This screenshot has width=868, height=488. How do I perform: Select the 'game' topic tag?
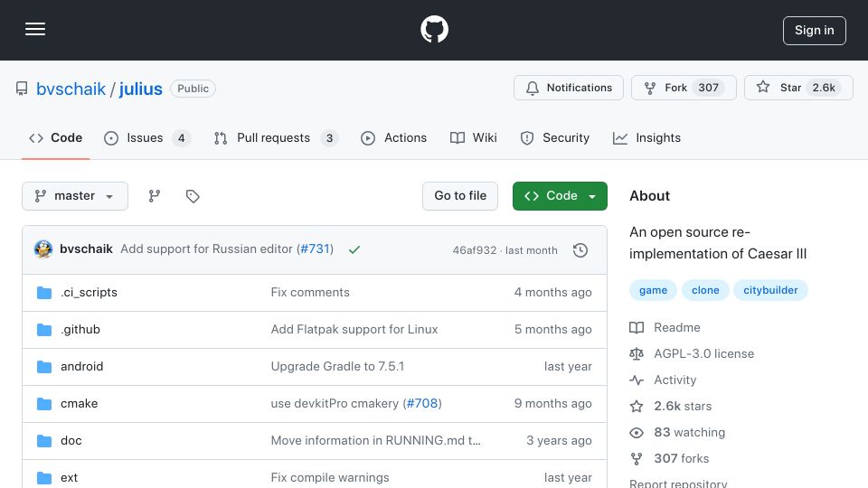tap(653, 290)
